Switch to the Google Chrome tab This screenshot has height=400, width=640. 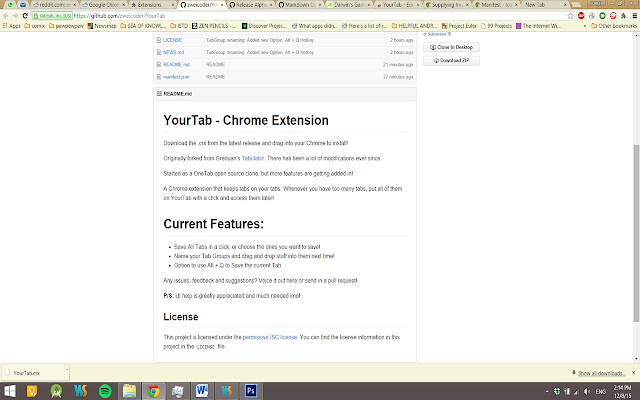(x=104, y=5)
